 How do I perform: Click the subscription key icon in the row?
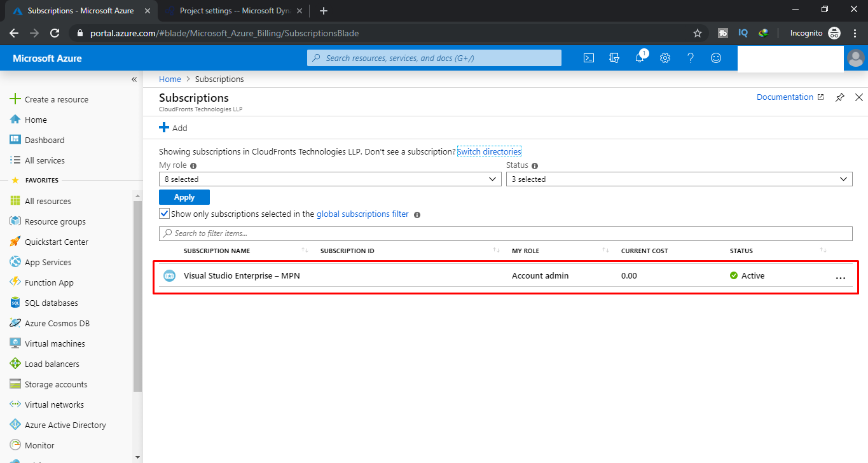169,276
